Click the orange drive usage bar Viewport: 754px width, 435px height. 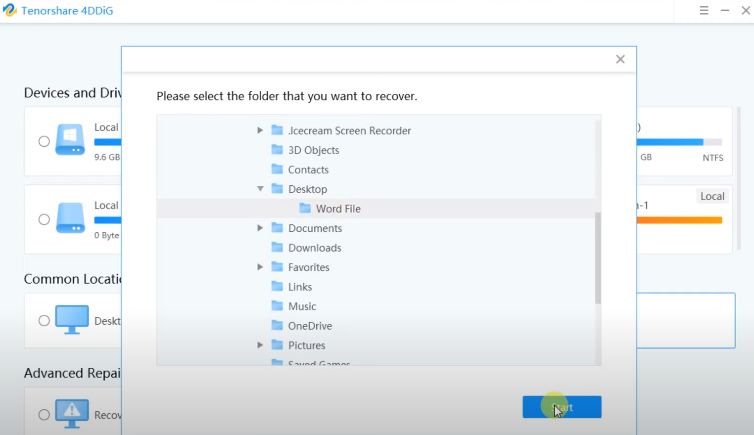pyautogui.click(x=678, y=219)
